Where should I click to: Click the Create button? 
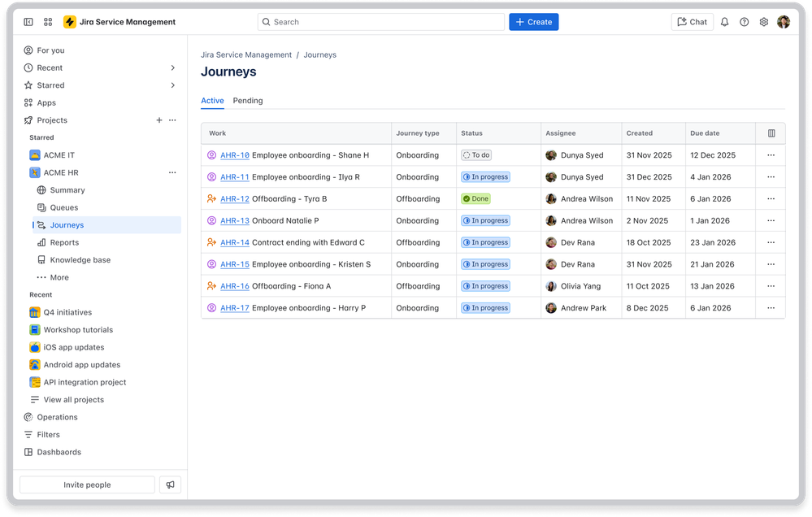[533, 22]
